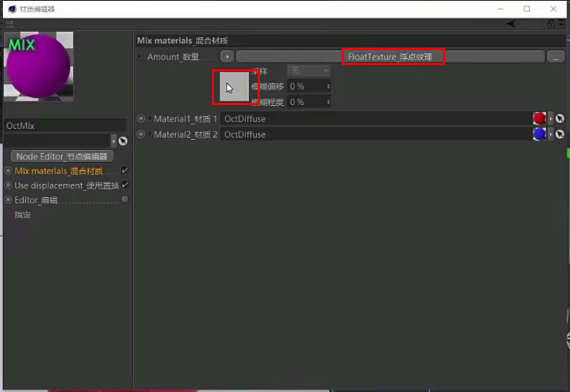Toggle the Material1 animation radio dot
Image resolution: width=570 pixels, height=392 pixels.
(x=141, y=118)
